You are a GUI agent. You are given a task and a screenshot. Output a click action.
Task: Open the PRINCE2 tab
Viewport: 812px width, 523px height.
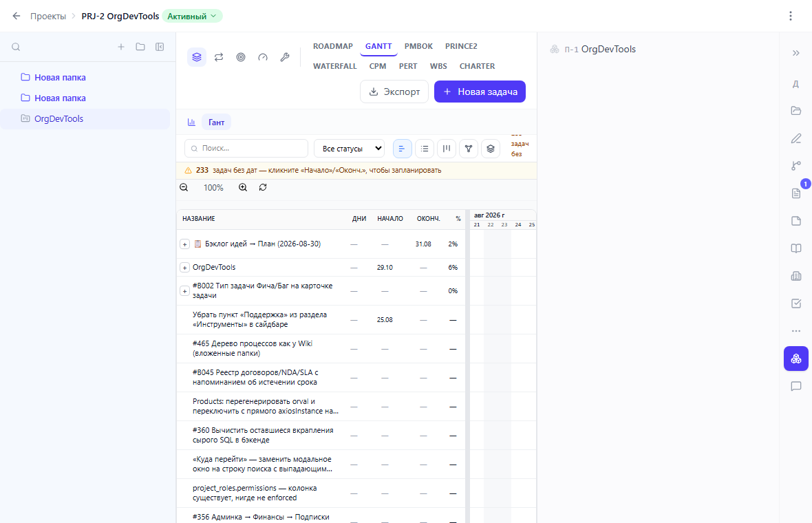point(462,46)
